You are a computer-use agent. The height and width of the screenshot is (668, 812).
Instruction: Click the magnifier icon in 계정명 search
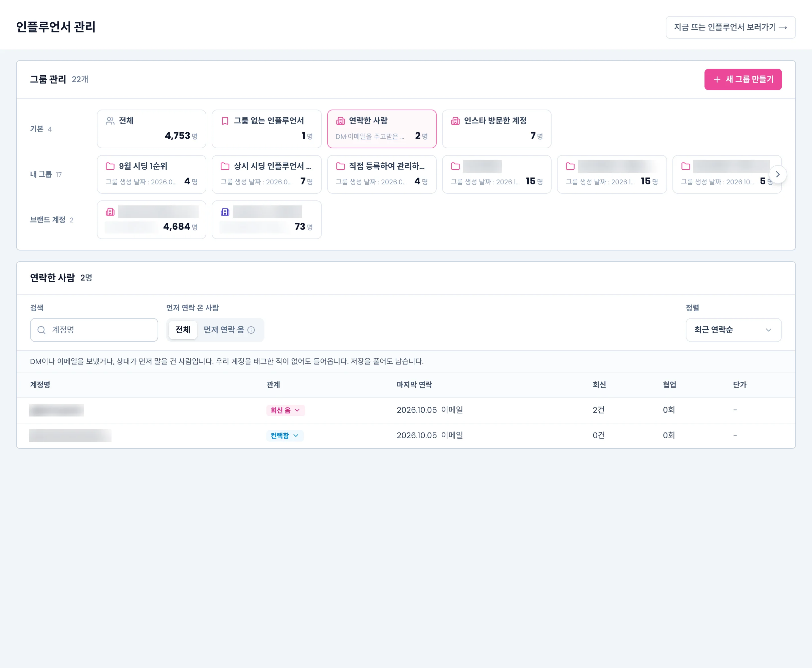pos(41,330)
